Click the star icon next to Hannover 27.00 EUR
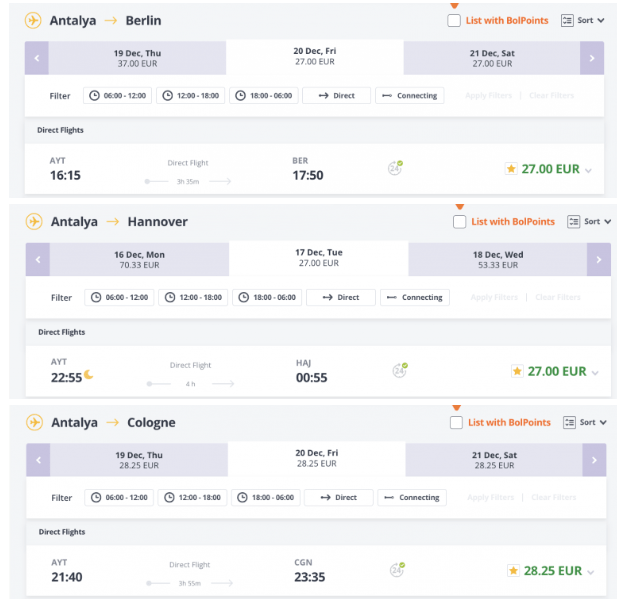Viewport: 617px width, 601px height. point(517,371)
